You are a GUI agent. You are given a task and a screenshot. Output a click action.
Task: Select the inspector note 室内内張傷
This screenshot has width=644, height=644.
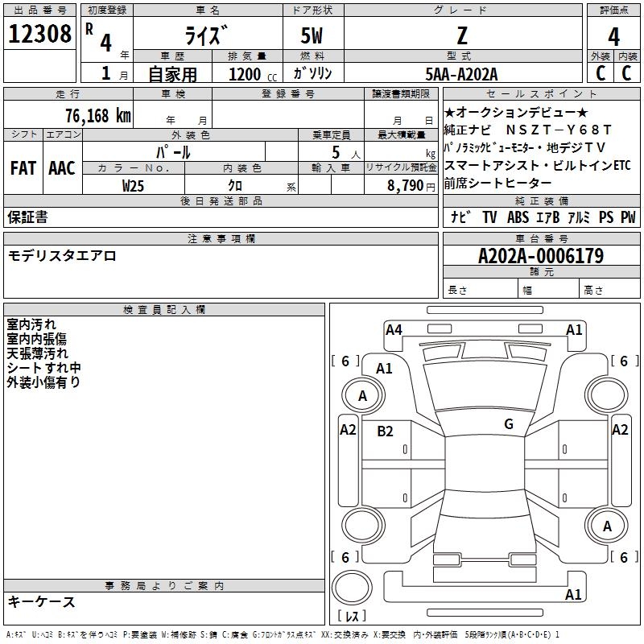pyautogui.click(x=36, y=338)
